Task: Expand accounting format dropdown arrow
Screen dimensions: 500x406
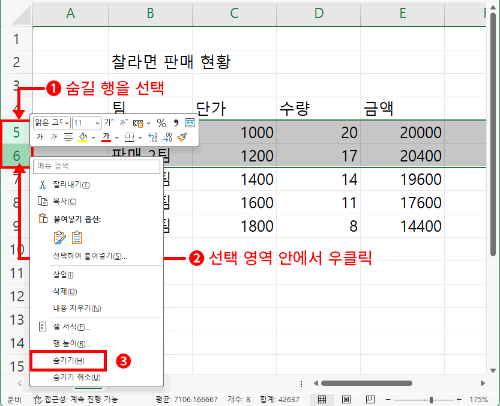Action: (x=149, y=123)
